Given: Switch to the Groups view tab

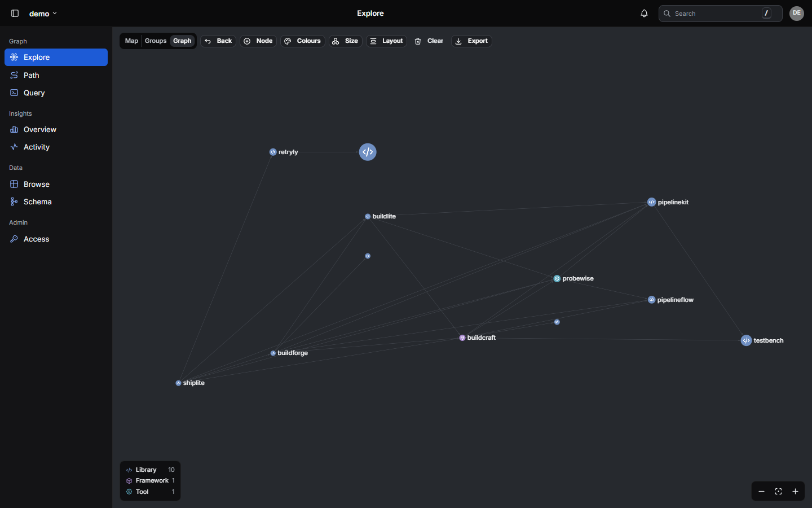Looking at the screenshot, I should click(x=156, y=41).
